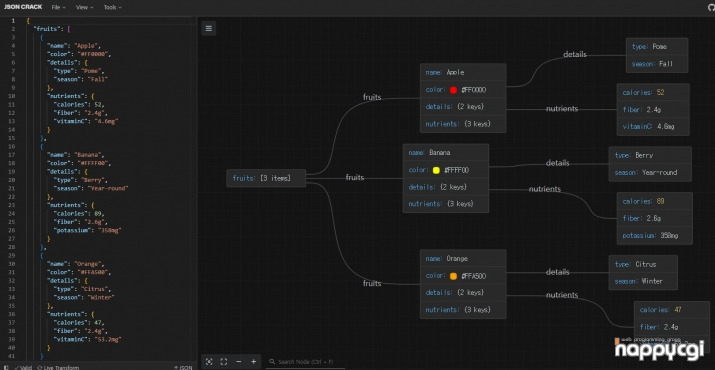Zoom in the graph with the plus icon
This screenshot has width=715, height=370.
tap(254, 361)
